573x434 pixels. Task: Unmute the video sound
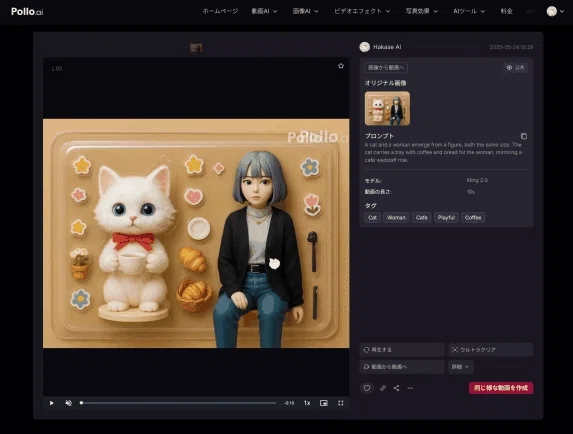pos(68,403)
